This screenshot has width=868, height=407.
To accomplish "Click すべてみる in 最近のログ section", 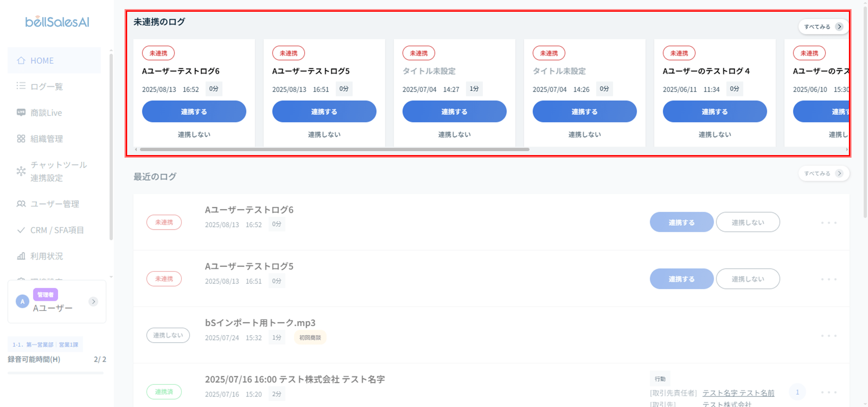I will click(824, 173).
